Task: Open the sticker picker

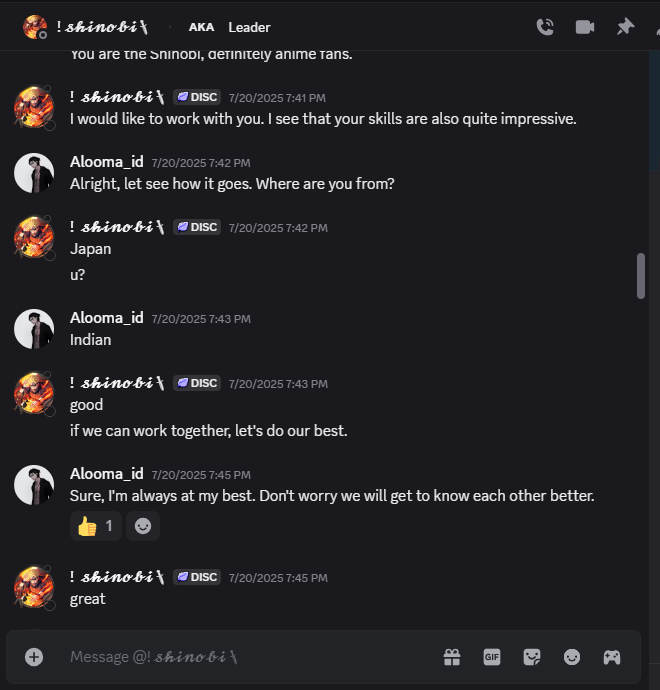Action: tap(532, 657)
